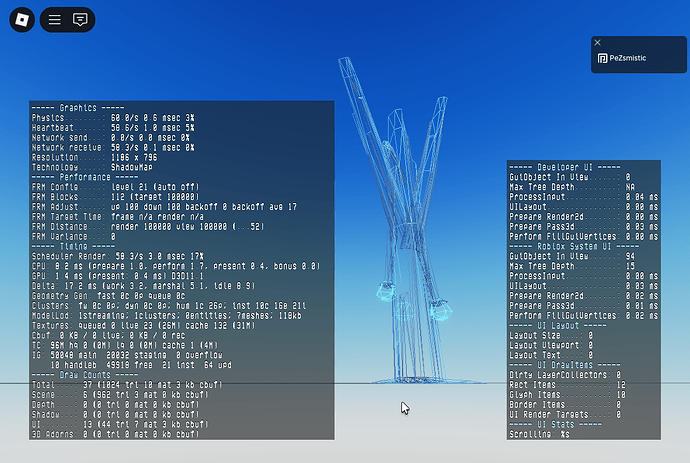Click the 'UI Render Targets' line
Viewport: 690px width, 463px height.
[565, 415]
